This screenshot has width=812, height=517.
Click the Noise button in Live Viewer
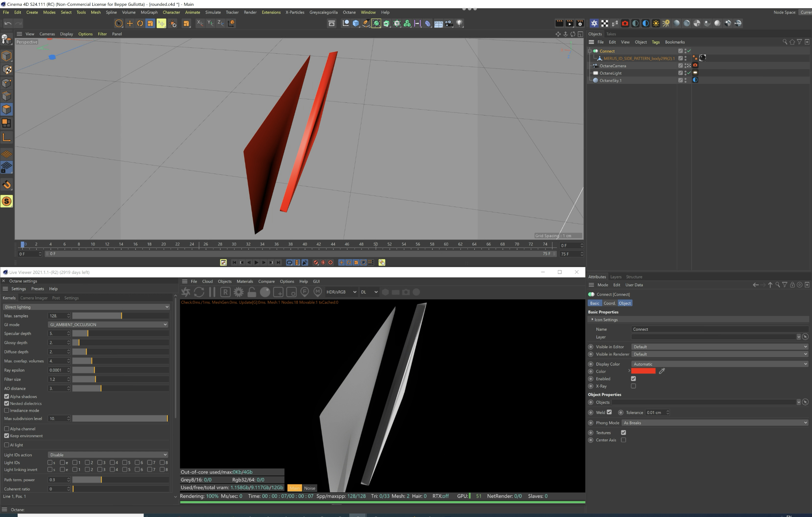tap(309, 488)
